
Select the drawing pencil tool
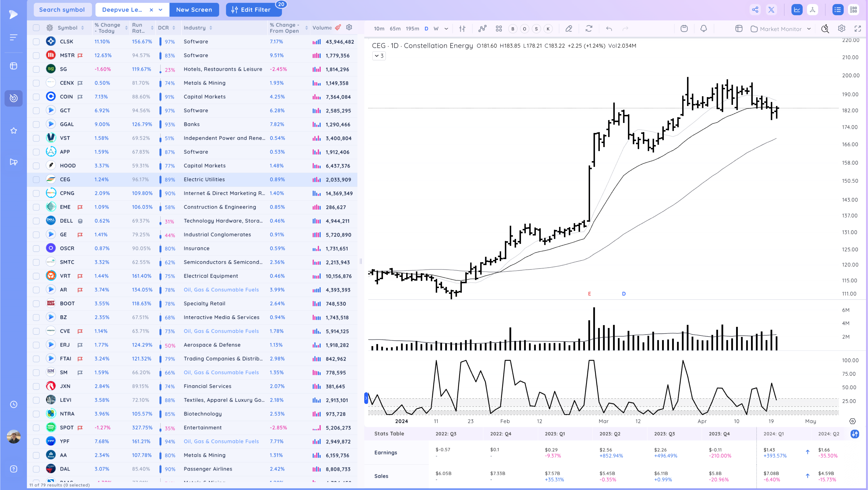coord(569,29)
